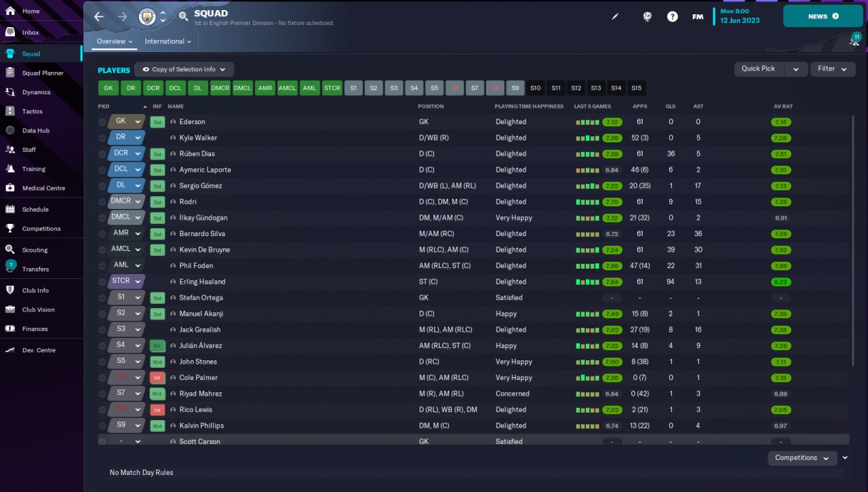Viewport: 868px width, 492px height.
Task: Click the Staff sidebar icon
Action: click(10, 149)
